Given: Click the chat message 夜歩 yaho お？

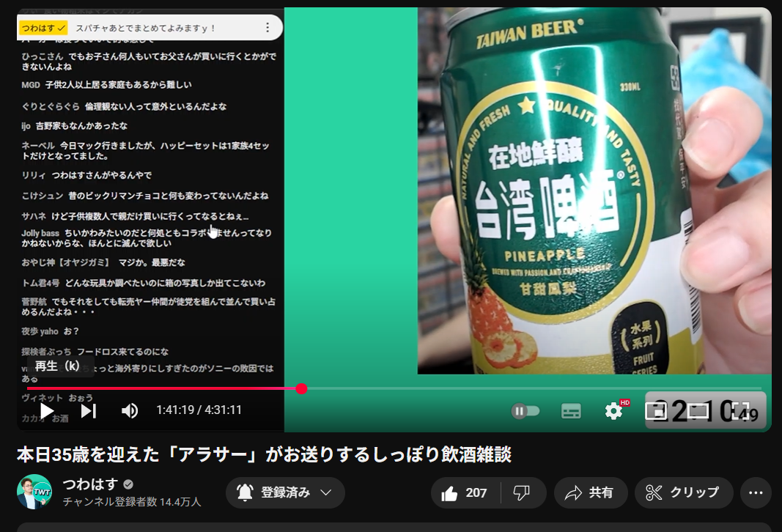Looking at the screenshot, I should click(x=51, y=331).
